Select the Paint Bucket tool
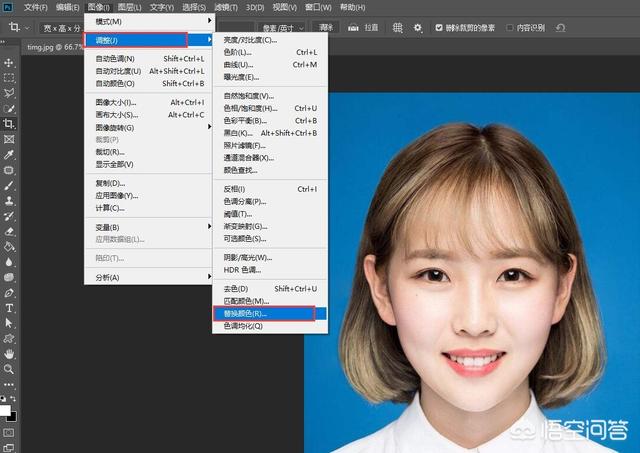640x453 pixels. pyautogui.click(x=9, y=246)
